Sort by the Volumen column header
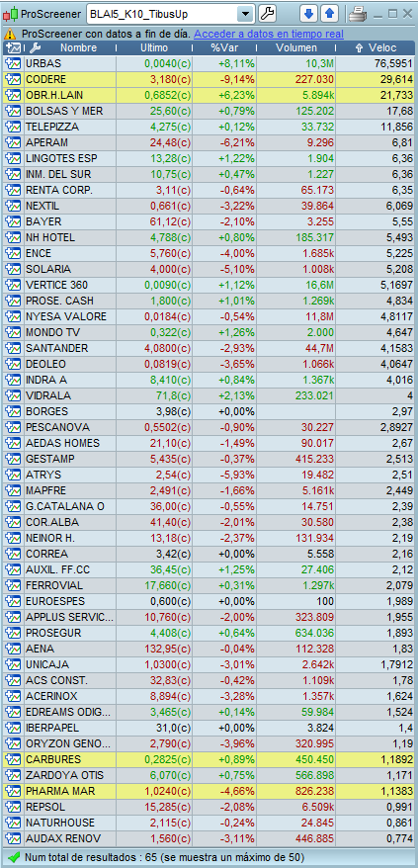The width and height of the screenshot is (418, 868). tap(296, 48)
